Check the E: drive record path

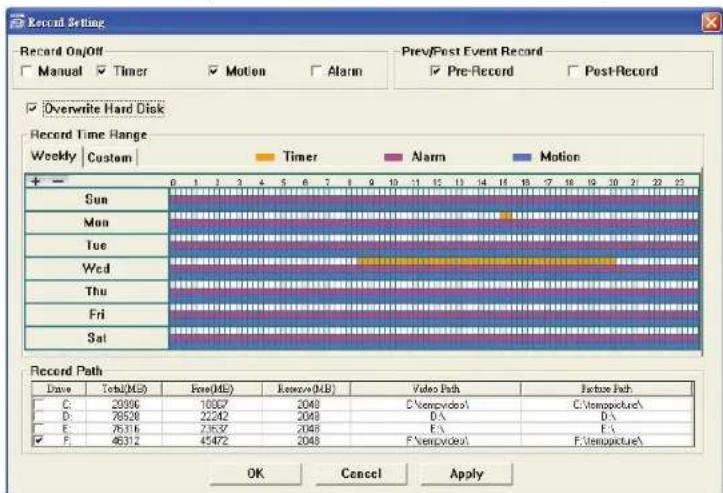tap(39, 428)
